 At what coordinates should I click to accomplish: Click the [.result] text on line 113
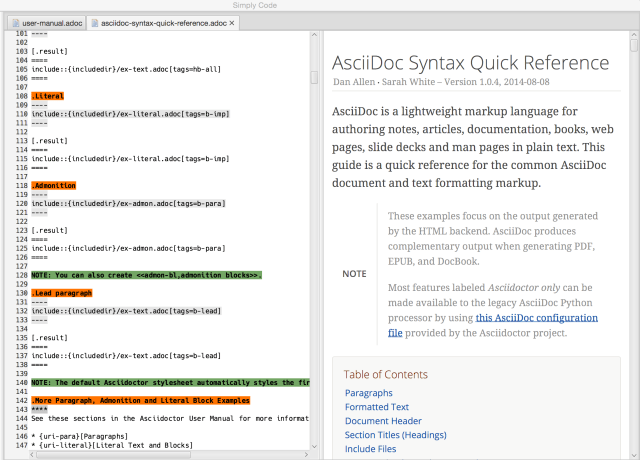tap(49, 141)
